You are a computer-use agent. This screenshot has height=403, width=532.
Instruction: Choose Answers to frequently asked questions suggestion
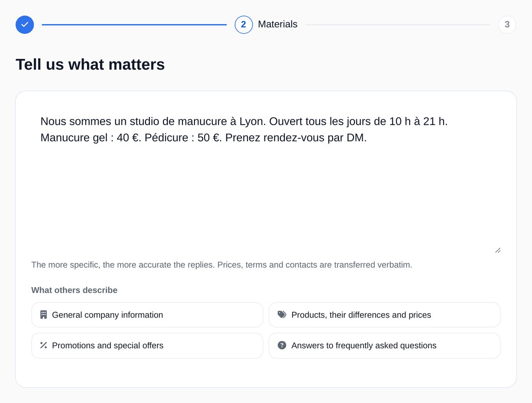(x=384, y=345)
